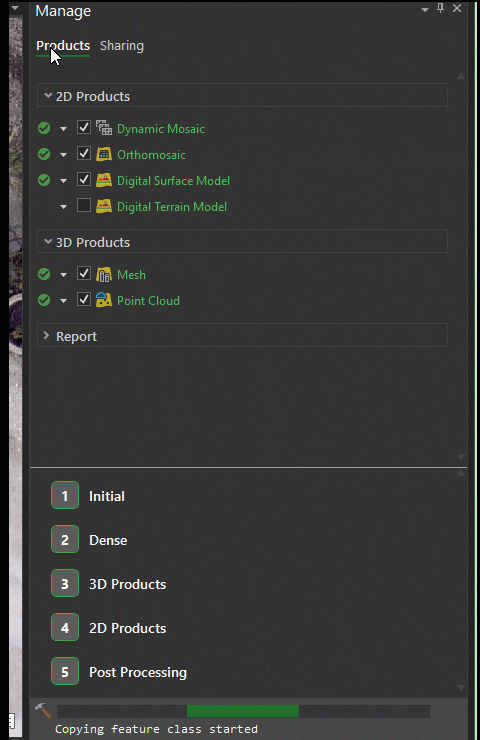Click the Digital Surface Model label
Viewport: 480px width, 740px height.
173,181
